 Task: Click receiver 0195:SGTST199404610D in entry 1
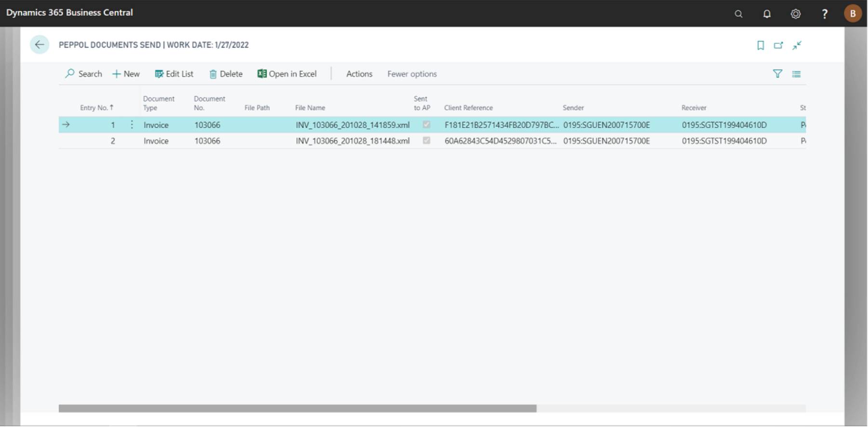pos(724,125)
